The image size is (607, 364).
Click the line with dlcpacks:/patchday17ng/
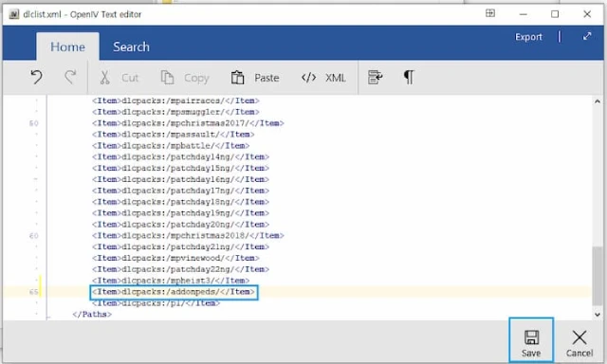click(180, 191)
